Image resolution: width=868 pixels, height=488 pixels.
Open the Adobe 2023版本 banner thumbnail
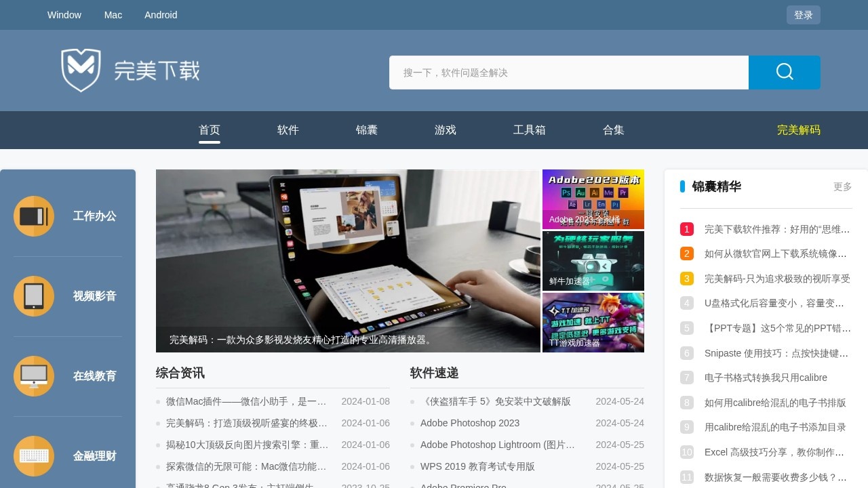(593, 199)
